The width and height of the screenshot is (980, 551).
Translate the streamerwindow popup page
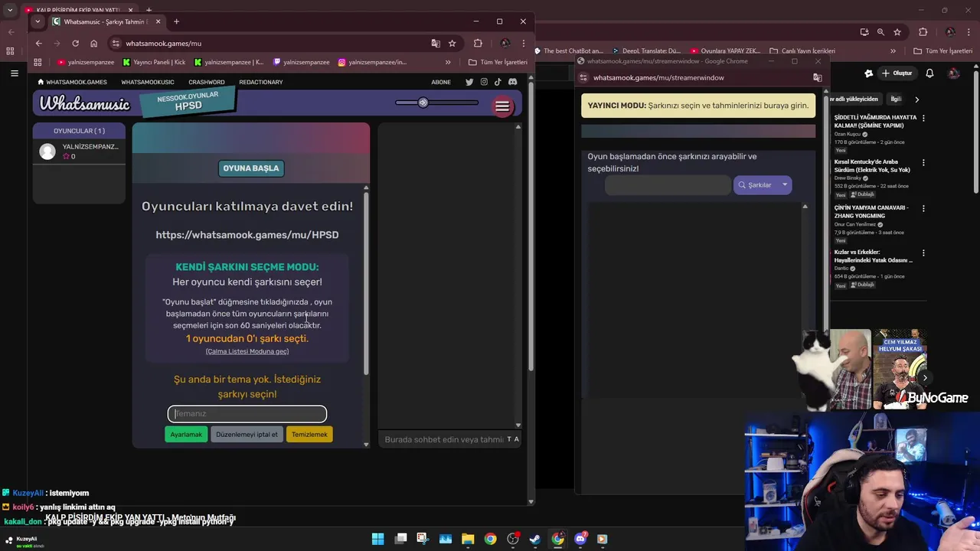pyautogui.click(x=817, y=77)
